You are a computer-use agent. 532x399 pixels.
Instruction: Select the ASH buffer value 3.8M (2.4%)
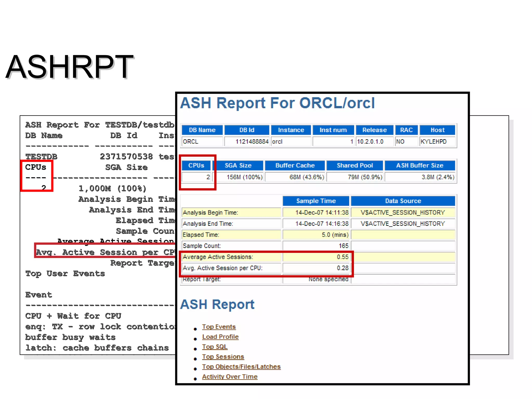click(x=420, y=177)
